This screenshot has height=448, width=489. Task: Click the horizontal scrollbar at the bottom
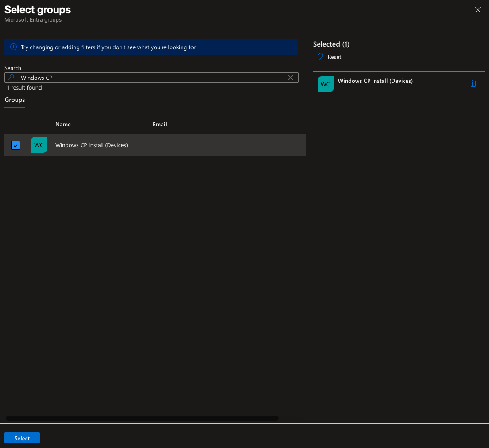click(142, 418)
